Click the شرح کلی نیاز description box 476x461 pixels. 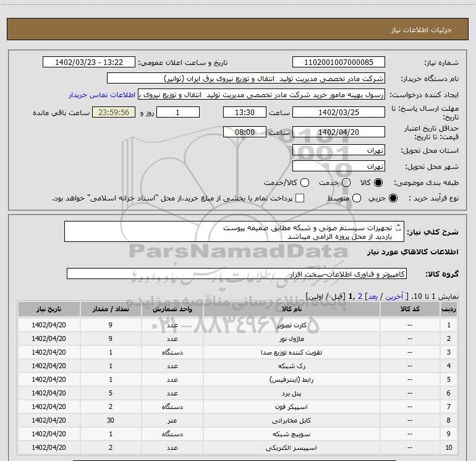[x=234, y=231]
